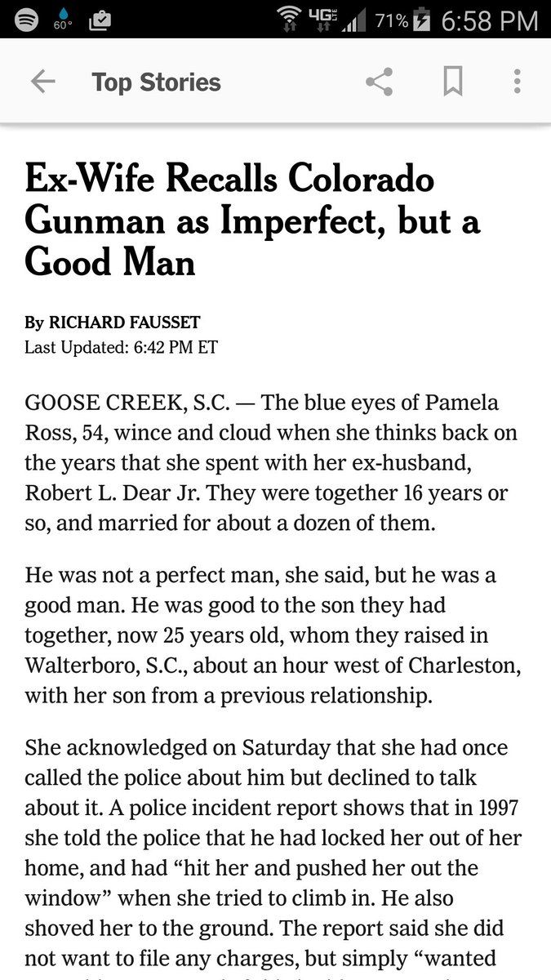
Task: Share this article via share icon
Action: [379, 82]
